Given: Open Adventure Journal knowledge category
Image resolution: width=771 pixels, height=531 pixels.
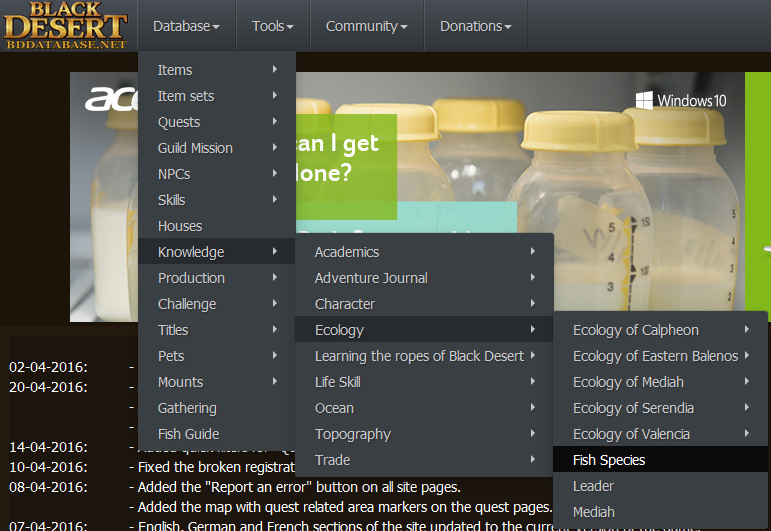Looking at the screenshot, I should pos(424,278).
